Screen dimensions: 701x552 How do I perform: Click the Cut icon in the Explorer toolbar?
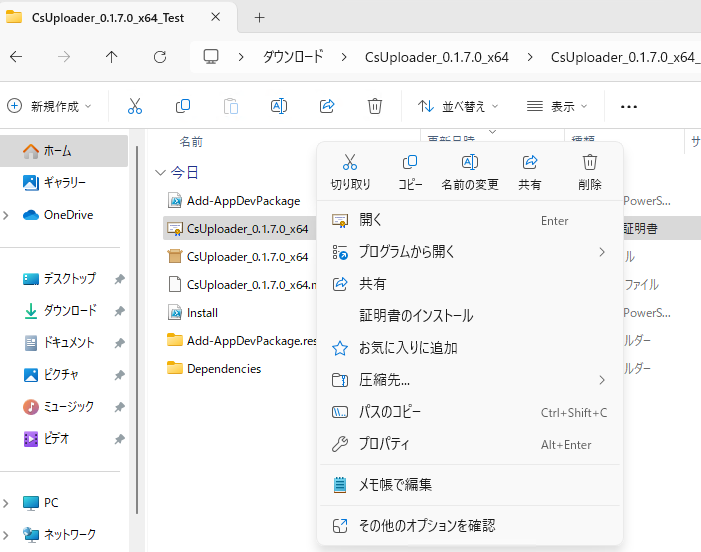click(135, 106)
